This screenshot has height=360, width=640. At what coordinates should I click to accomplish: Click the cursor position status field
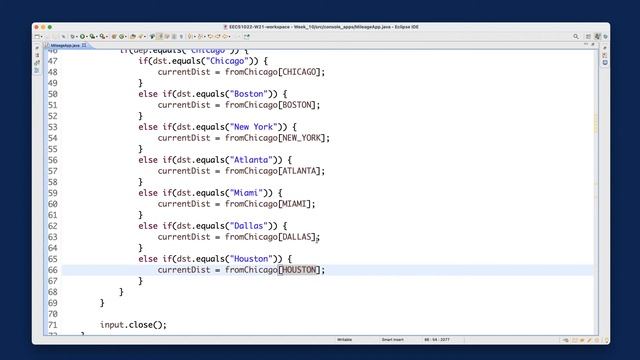click(x=437, y=340)
